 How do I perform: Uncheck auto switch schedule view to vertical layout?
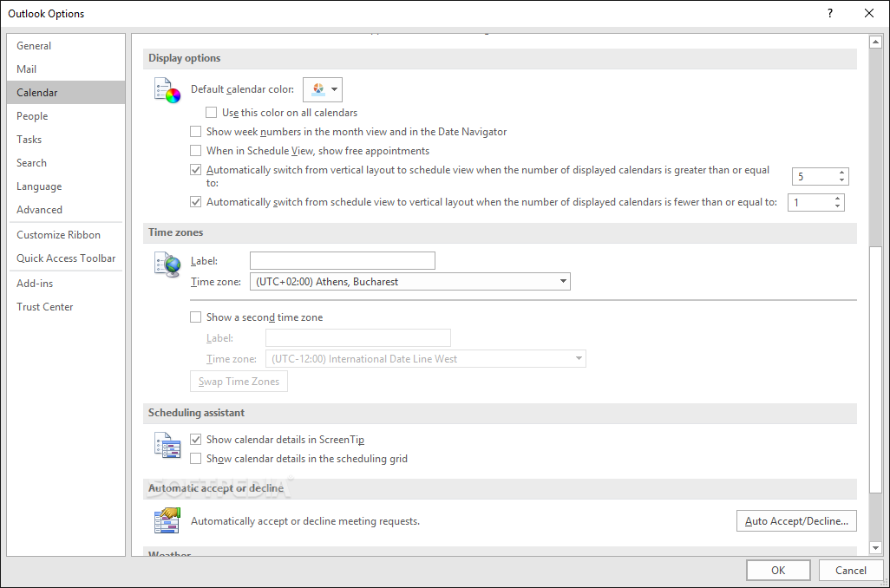(x=196, y=201)
